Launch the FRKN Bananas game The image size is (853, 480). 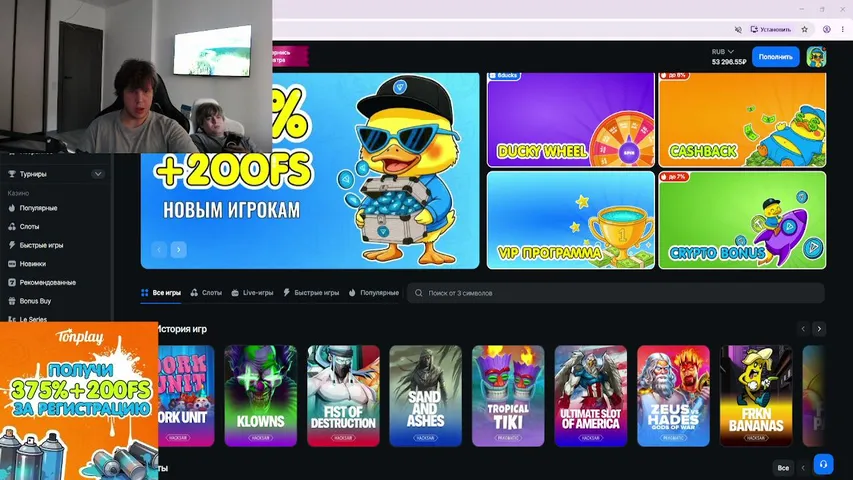click(756, 396)
